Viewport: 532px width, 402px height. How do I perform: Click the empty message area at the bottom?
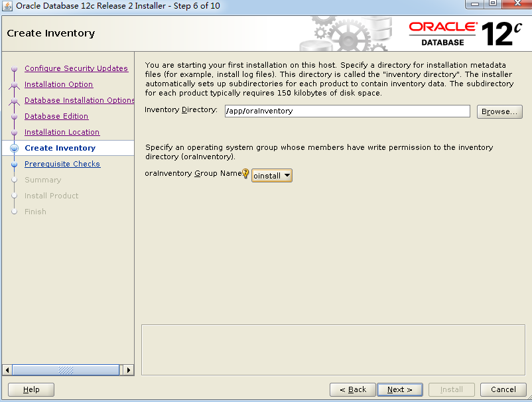pyautogui.click(x=333, y=350)
